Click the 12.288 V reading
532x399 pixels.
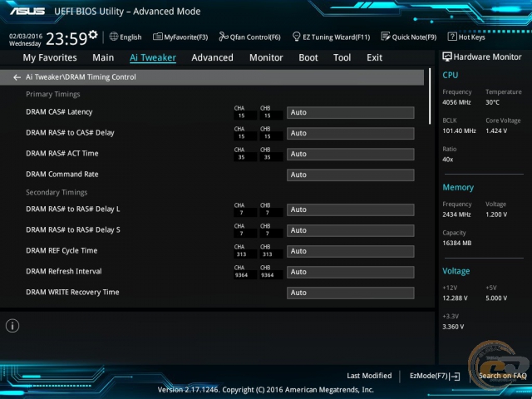455,298
